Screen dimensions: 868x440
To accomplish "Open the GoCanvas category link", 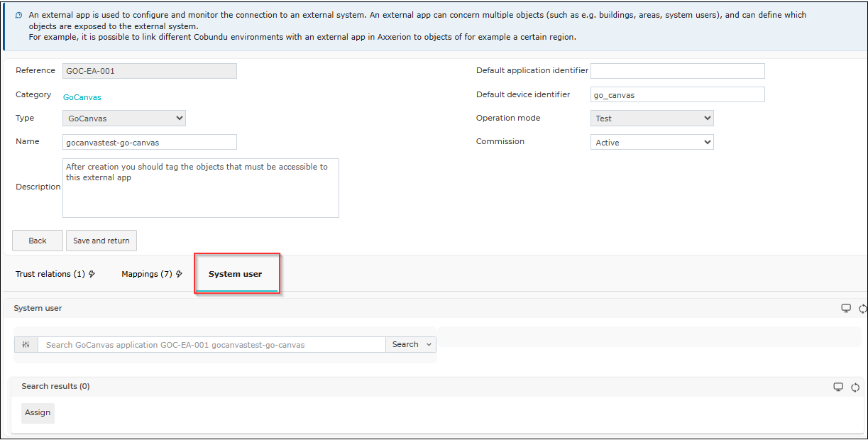I will tap(82, 97).
